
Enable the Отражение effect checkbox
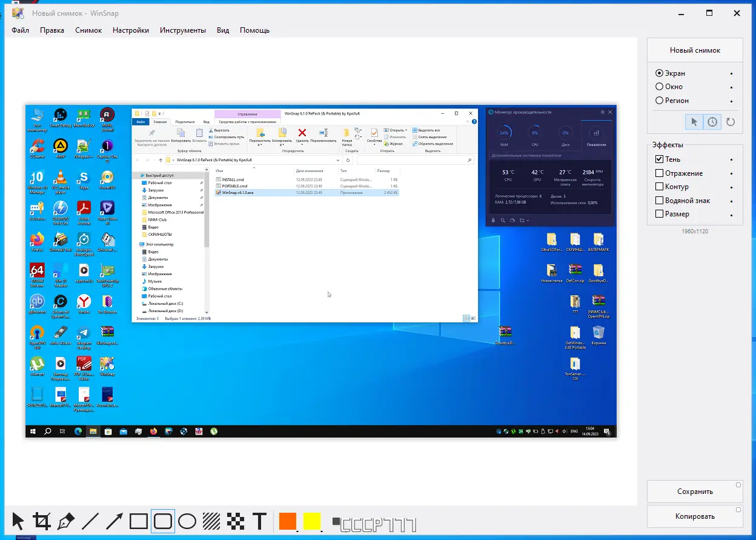pyautogui.click(x=658, y=173)
